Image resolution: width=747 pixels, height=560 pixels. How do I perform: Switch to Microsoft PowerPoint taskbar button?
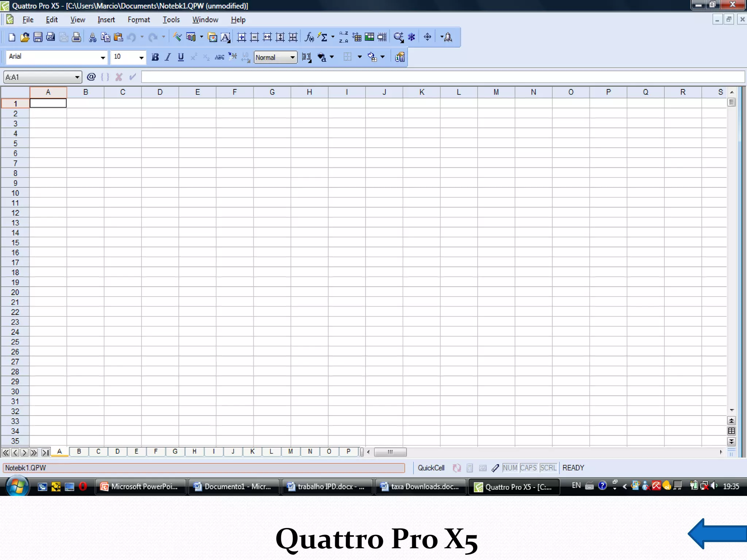click(140, 487)
